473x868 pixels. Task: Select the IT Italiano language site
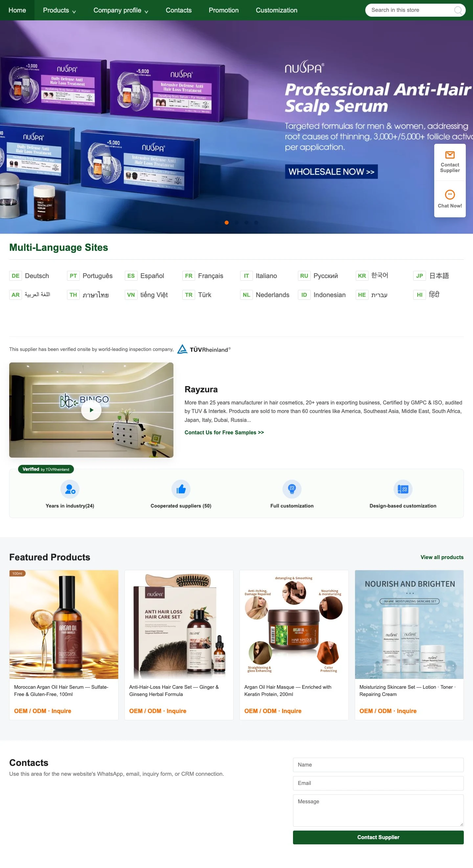pos(259,276)
